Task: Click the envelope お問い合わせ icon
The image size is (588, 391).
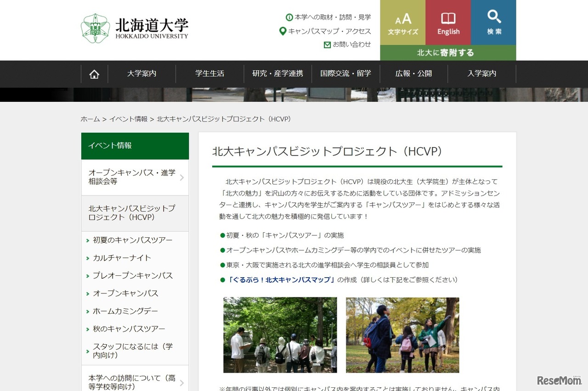Action: click(x=327, y=45)
